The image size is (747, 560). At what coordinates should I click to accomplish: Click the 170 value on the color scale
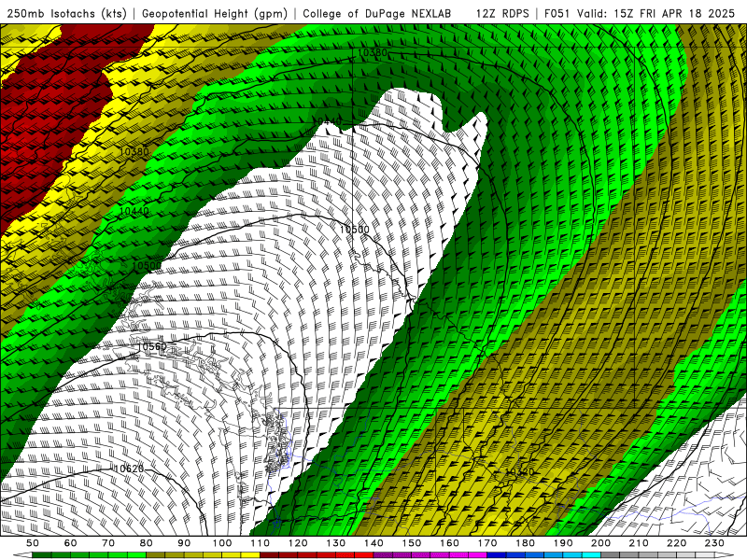487,543
